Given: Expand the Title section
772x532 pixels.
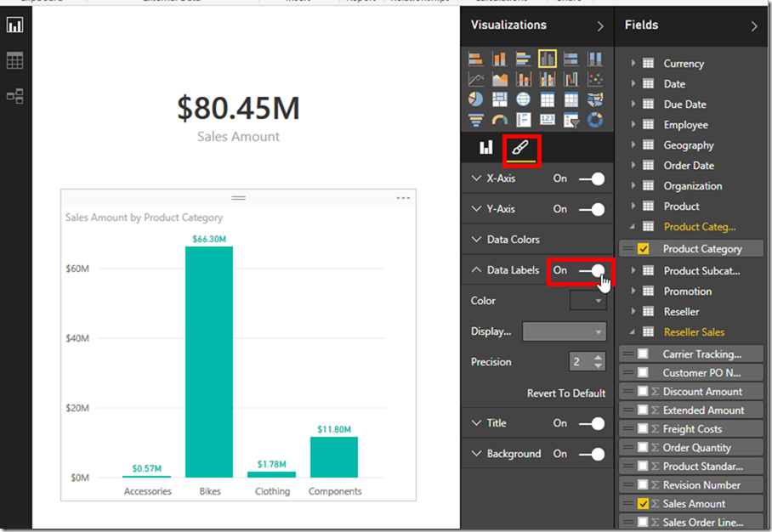Looking at the screenshot, I should 476,422.
